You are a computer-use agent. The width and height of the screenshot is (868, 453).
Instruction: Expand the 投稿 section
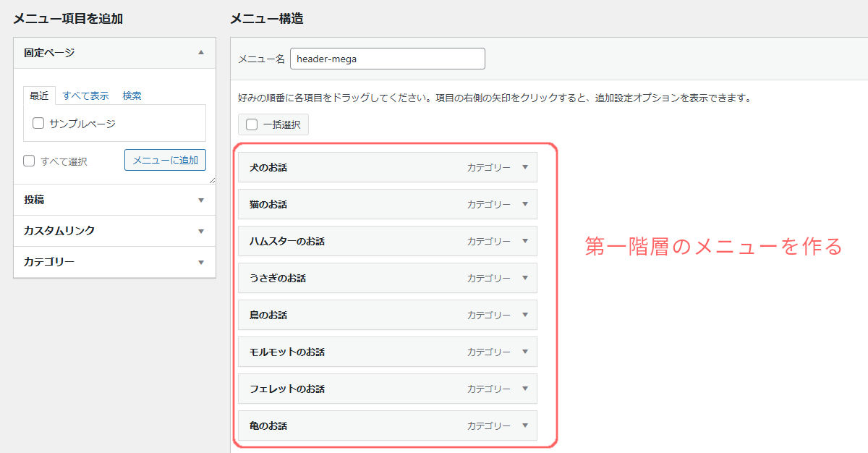coord(201,200)
